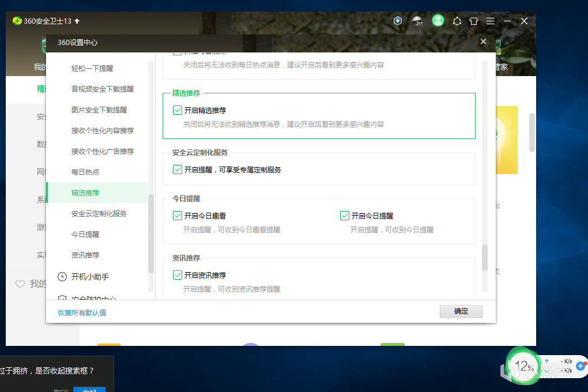The width and height of the screenshot is (588, 392).
Task: Click 恢复所有默认值 link
Action: [x=82, y=312]
